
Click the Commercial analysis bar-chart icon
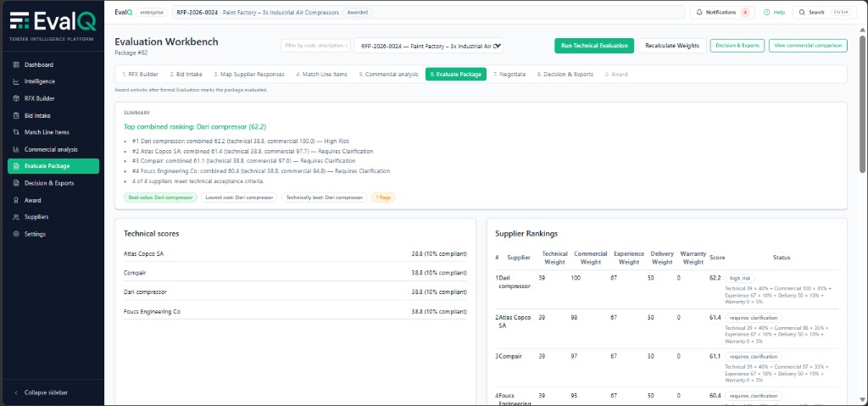point(16,149)
